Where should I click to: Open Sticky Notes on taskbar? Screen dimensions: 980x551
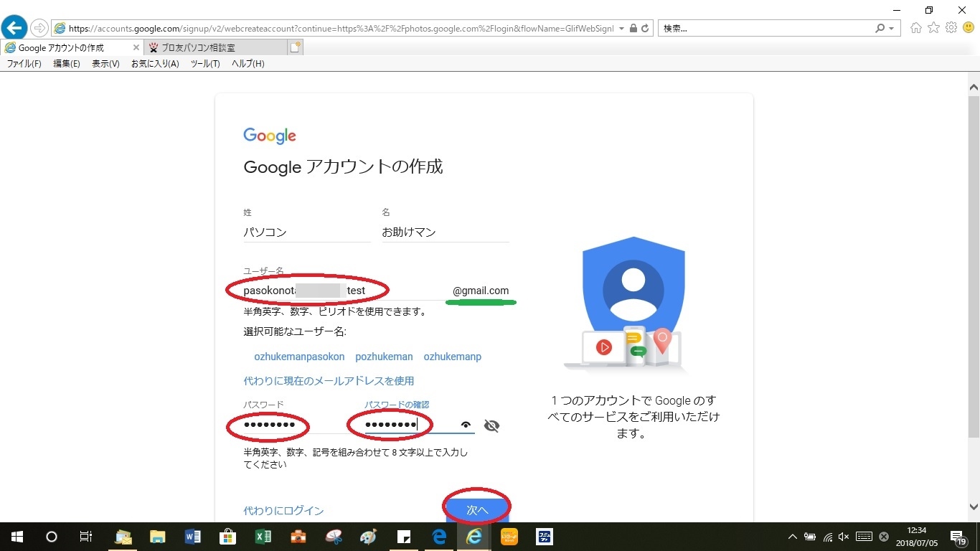click(404, 537)
